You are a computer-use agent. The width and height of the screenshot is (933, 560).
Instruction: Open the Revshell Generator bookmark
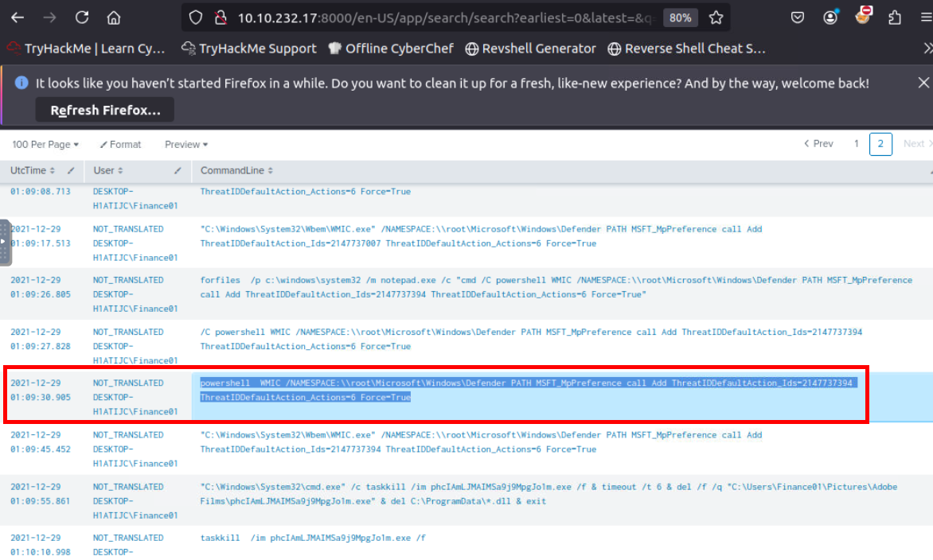[530, 49]
